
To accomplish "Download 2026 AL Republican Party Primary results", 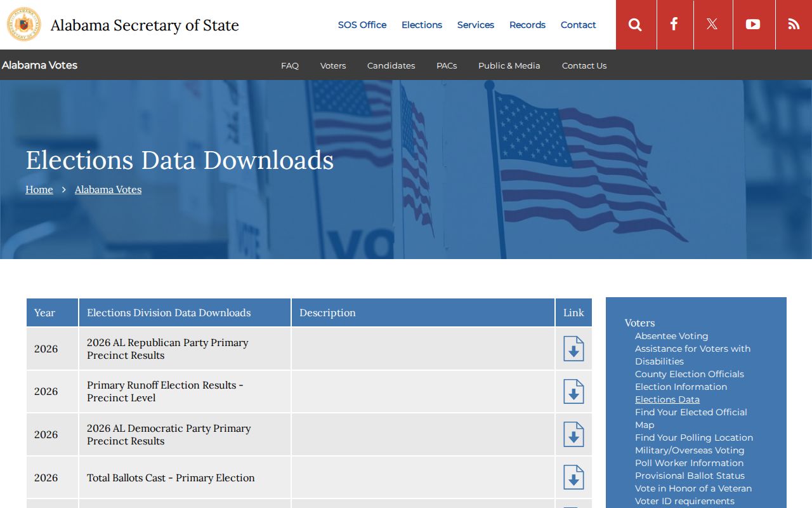I will (573, 349).
